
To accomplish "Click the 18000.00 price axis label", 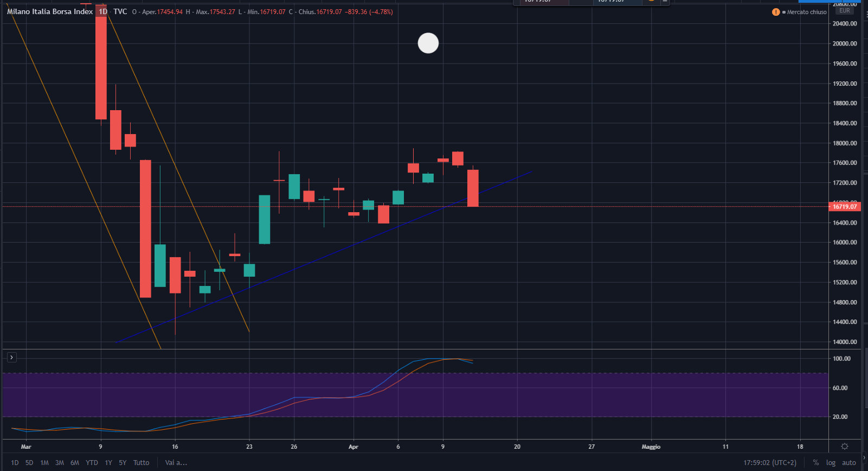I will pos(845,143).
